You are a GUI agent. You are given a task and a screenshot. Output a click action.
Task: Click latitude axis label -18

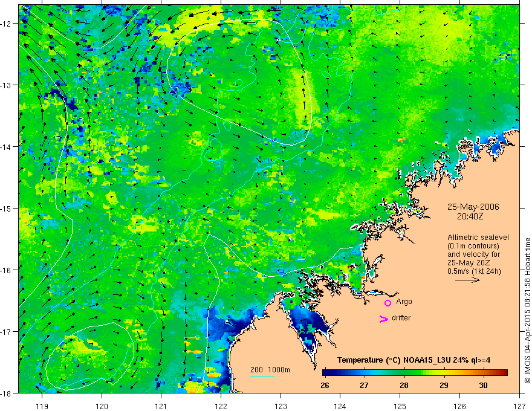click(6, 393)
